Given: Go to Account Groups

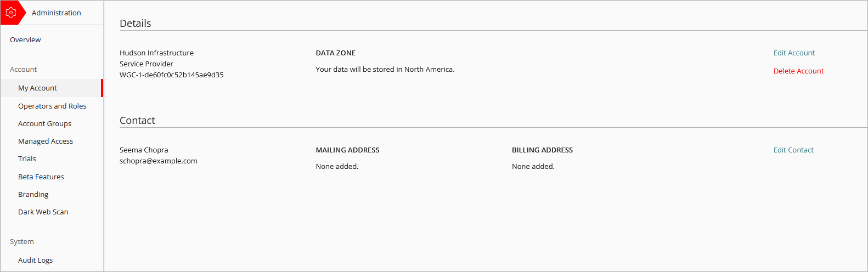Looking at the screenshot, I should pyautogui.click(x=44, y=124).
